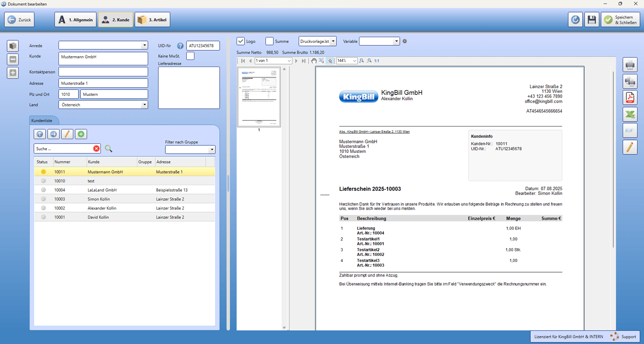Image resolution: width=644 pixels, height=344 pixels.
Task: Go to the 3. Artikel tab
Action: tap(152, 20)
